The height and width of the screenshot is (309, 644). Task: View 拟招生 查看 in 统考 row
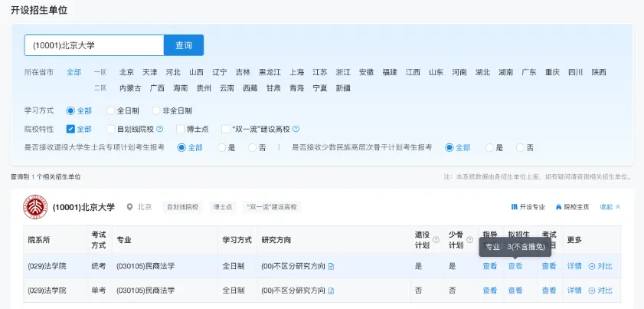coord(515,266)
